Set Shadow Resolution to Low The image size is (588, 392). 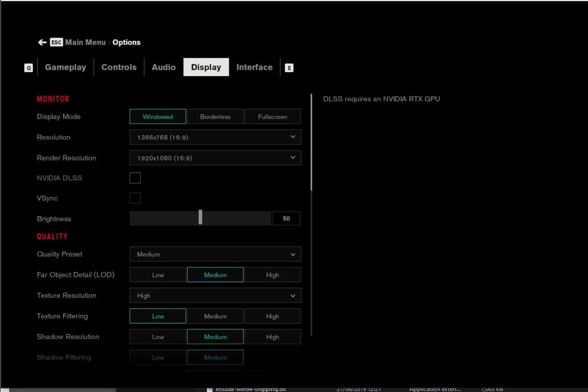point(158,337)
